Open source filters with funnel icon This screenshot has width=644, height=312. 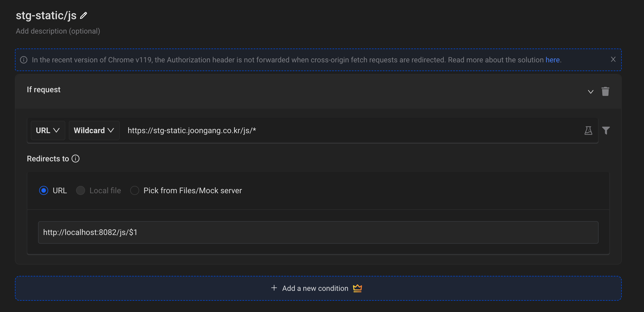coord(606,130)
